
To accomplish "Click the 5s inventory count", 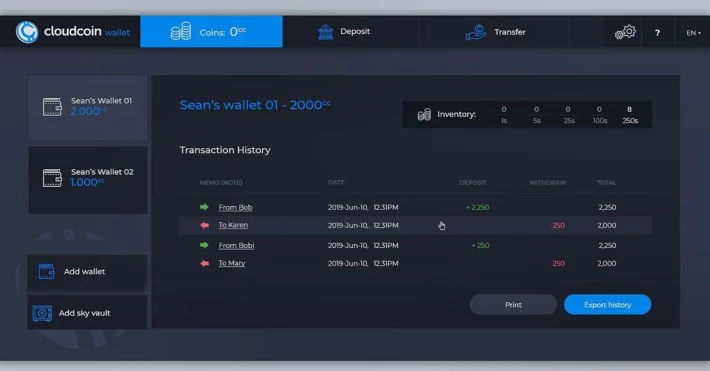I will click(537, 109).
